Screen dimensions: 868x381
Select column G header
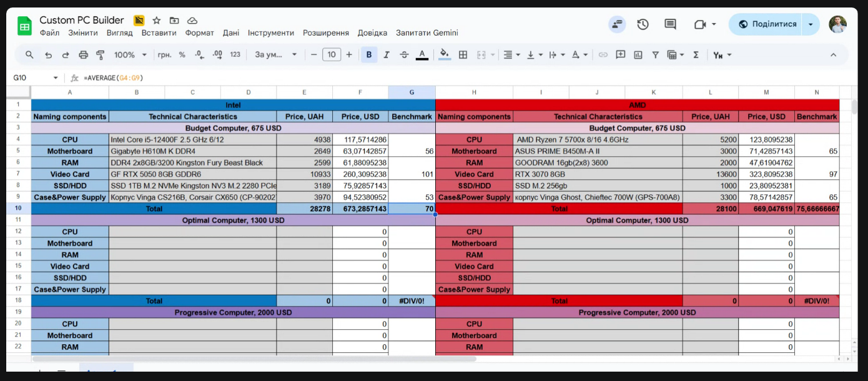click(x=412, y=92)
